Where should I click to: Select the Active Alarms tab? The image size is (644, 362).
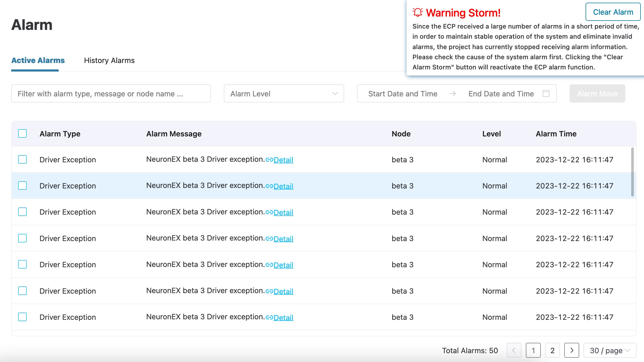(38, 60)
